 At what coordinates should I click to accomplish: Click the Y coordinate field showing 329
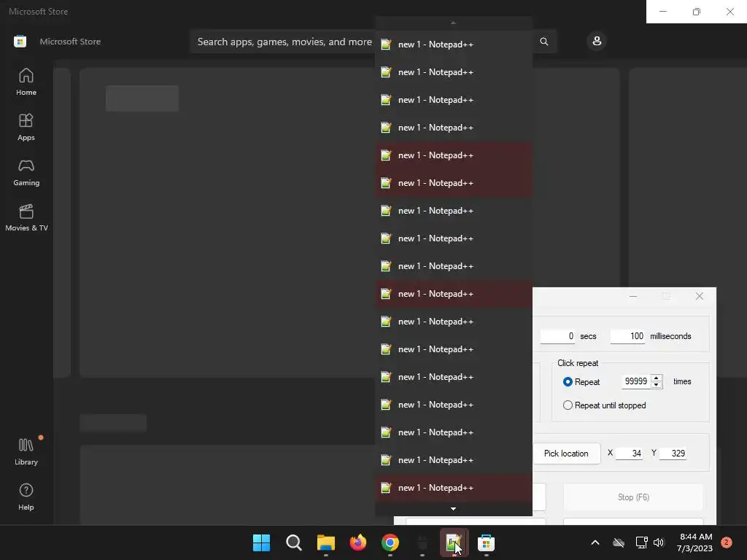tap(672, 454)
